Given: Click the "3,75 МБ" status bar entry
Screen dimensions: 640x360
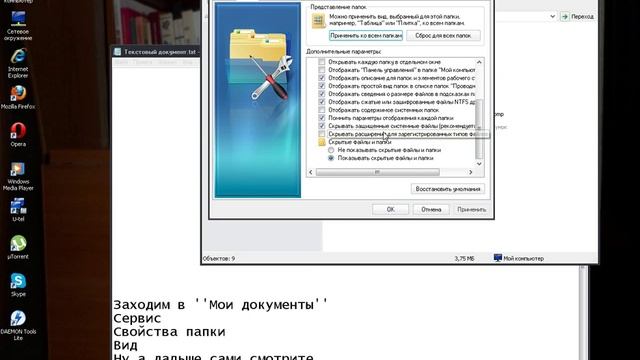Looking at the screenshot, I should pos(464,258).
